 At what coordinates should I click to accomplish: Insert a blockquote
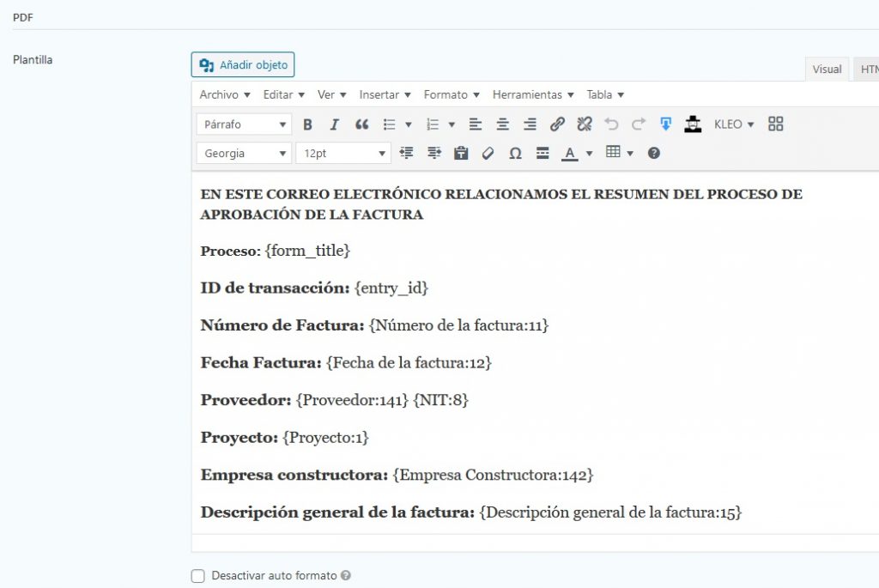tap(361, 124)
